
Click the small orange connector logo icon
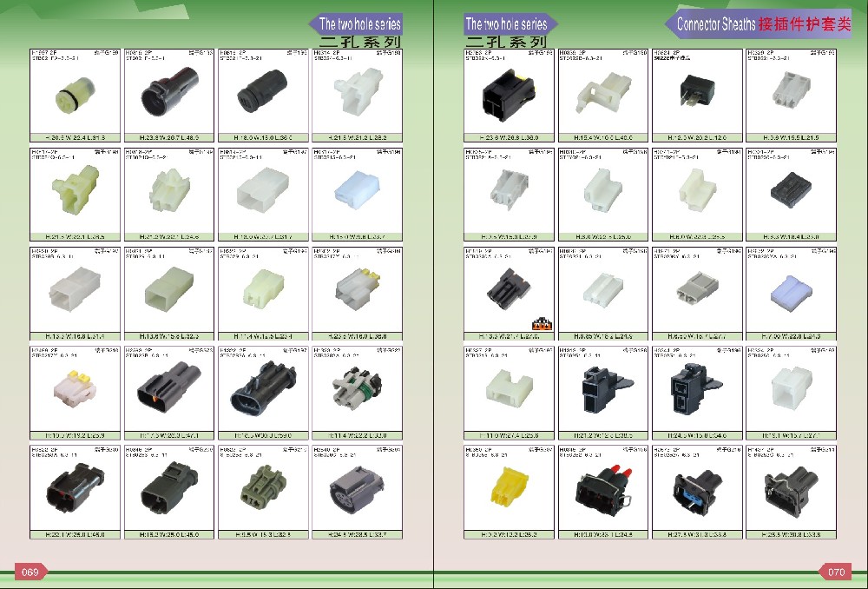[541, 323]
